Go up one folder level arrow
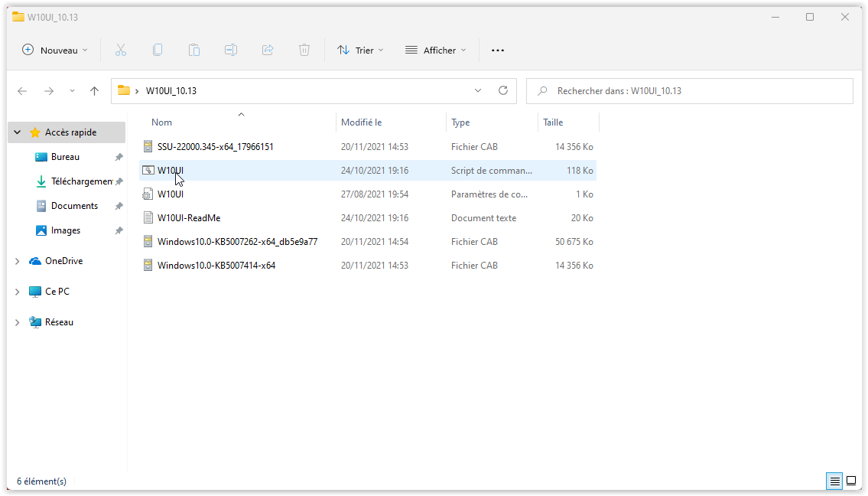The image size is (868, 496). tap(95, 91)
